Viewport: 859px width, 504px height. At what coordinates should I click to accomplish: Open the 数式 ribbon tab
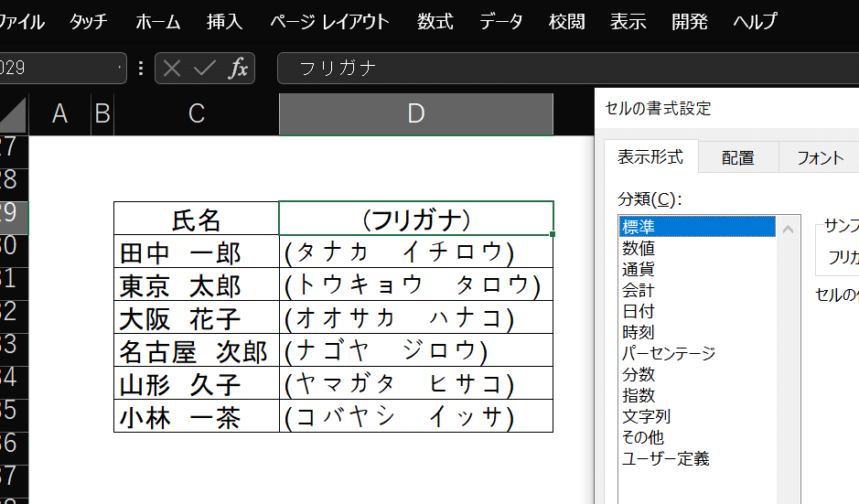coord(435,22)
